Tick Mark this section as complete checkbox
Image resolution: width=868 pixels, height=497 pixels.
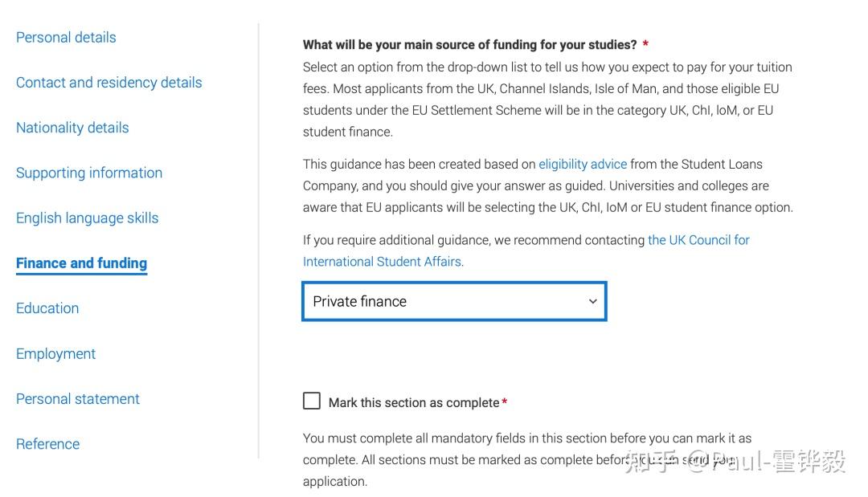312,401
